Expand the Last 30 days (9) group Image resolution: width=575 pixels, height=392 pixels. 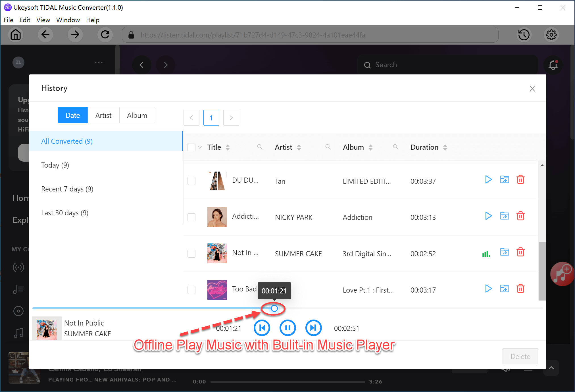click(x=65, y=213)
